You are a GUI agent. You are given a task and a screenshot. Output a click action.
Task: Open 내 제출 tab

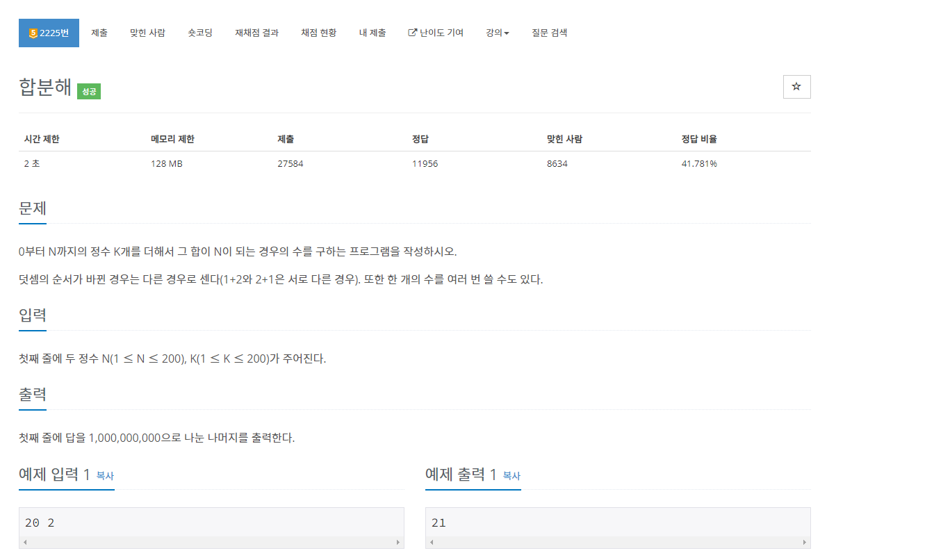click(x=372, y=33)
